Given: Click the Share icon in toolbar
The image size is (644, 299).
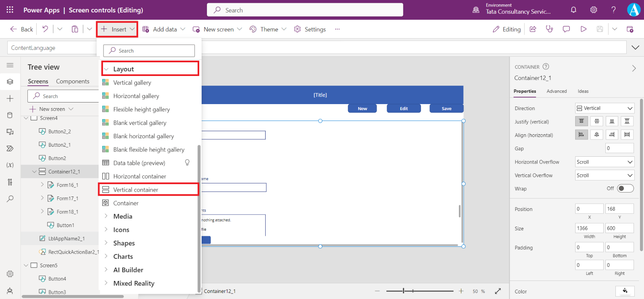Looking at the screenshot, I should coord(533,29).
